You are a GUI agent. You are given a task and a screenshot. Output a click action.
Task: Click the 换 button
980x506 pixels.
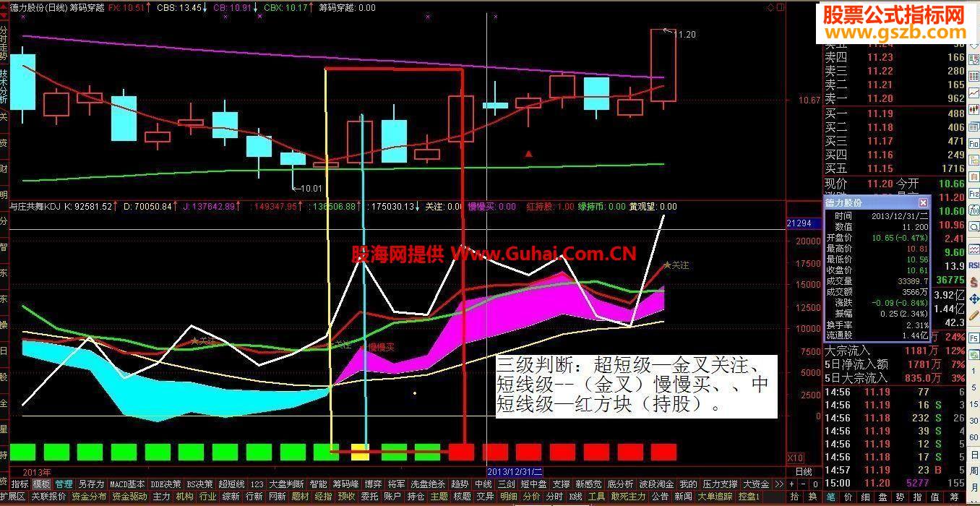[812, 497]
